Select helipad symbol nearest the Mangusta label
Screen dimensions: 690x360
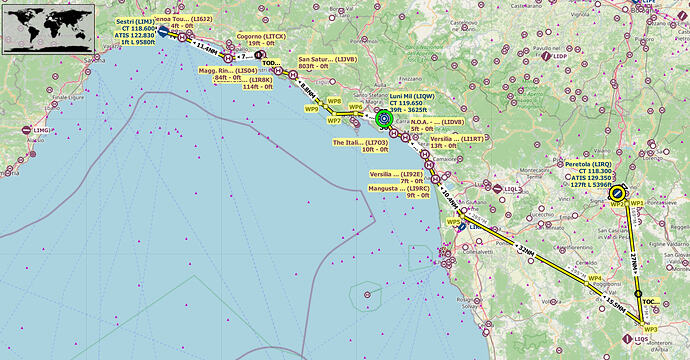tap(435, 179)
